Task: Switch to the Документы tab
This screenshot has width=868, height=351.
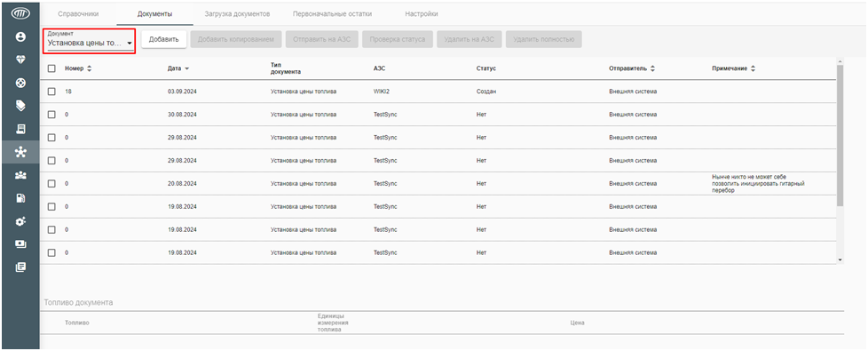Action: [x=154, y=14]
